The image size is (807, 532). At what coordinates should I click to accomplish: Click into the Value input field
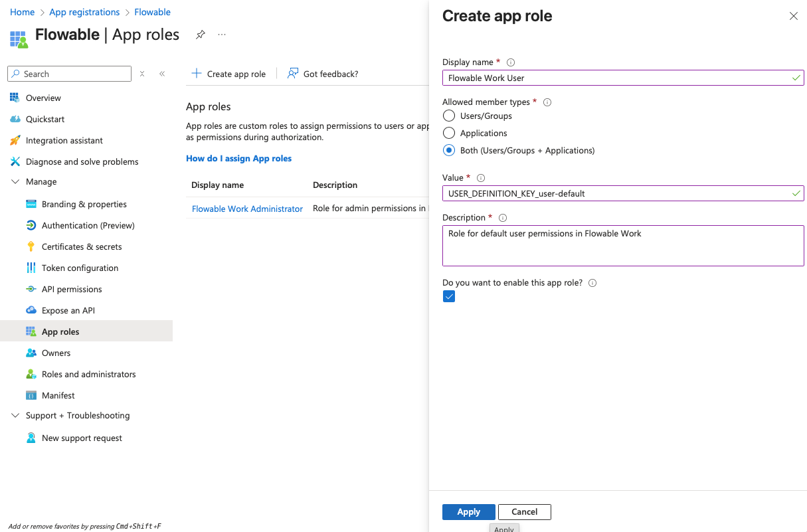click(618, 193)
